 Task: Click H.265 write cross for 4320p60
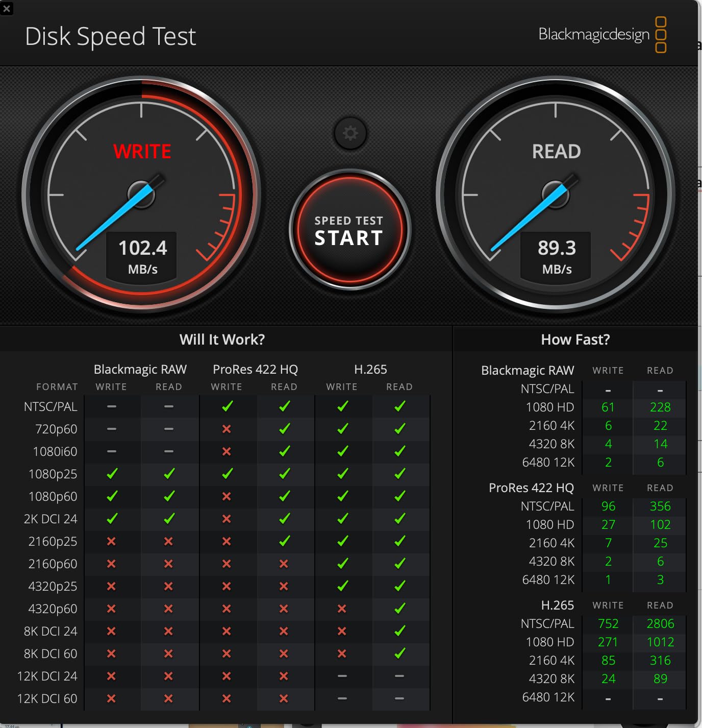[x=342, y=609]
